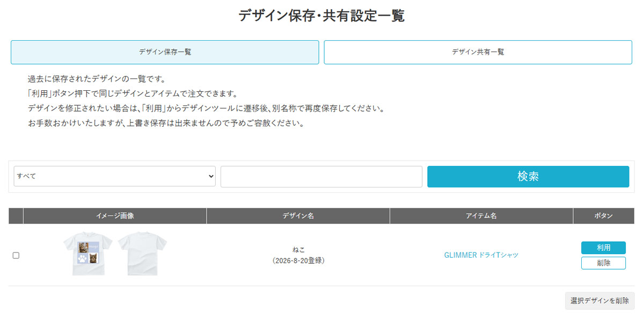The width and height of the screenshot is (644, 318).
Task: Open the すべて category dropdown
Action: point(115,176)
